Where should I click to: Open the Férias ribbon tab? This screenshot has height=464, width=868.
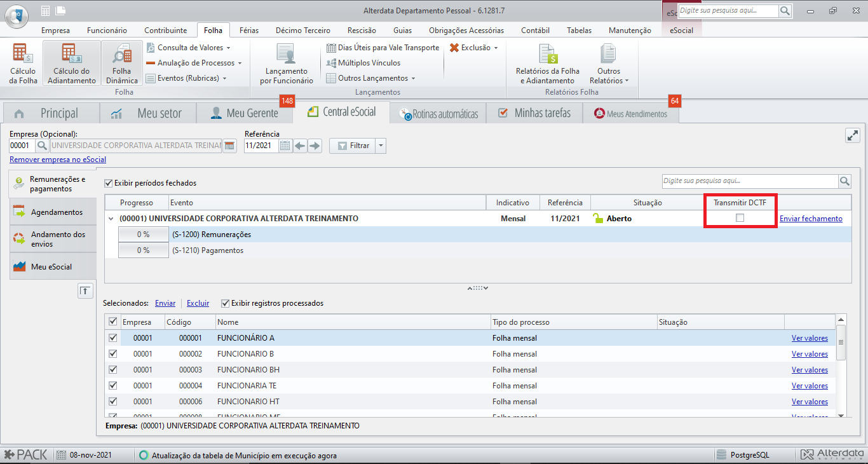(x=249, y=30)
